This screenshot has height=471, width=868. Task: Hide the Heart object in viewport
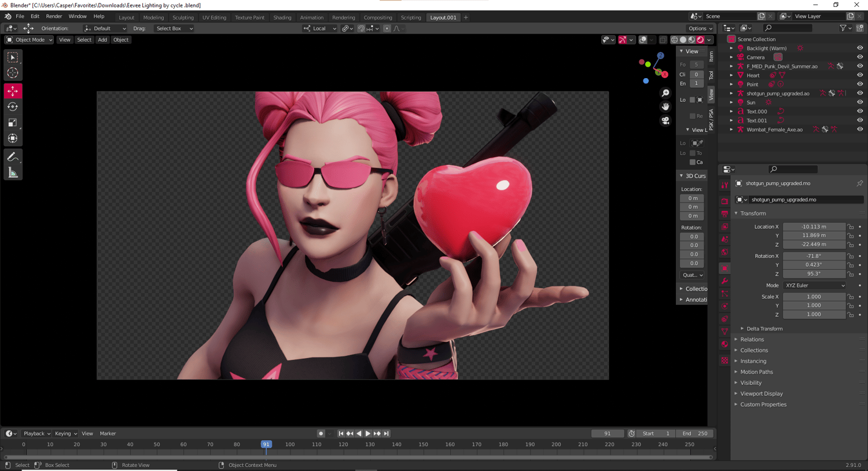tap(859, 75)
